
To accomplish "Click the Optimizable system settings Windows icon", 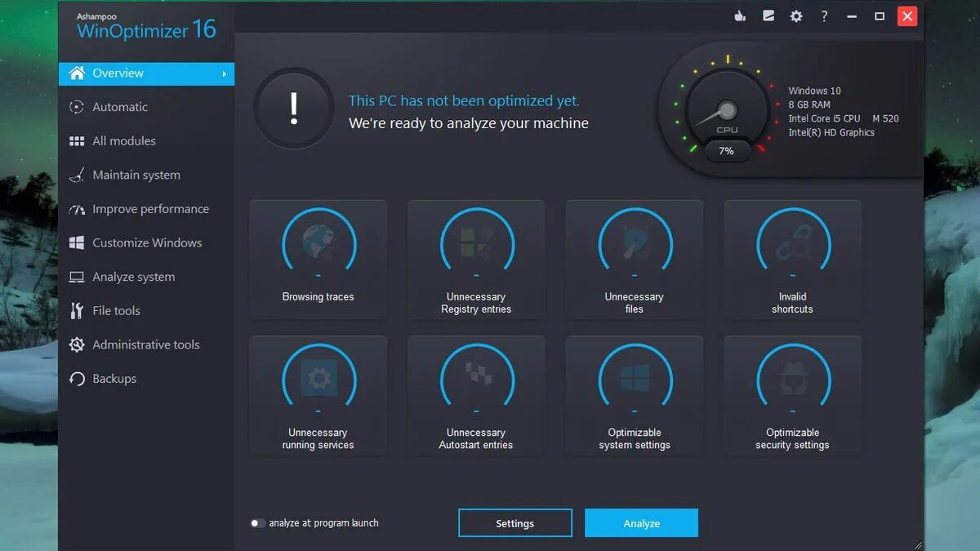I will pyautogui.click(x=635, y=379).
